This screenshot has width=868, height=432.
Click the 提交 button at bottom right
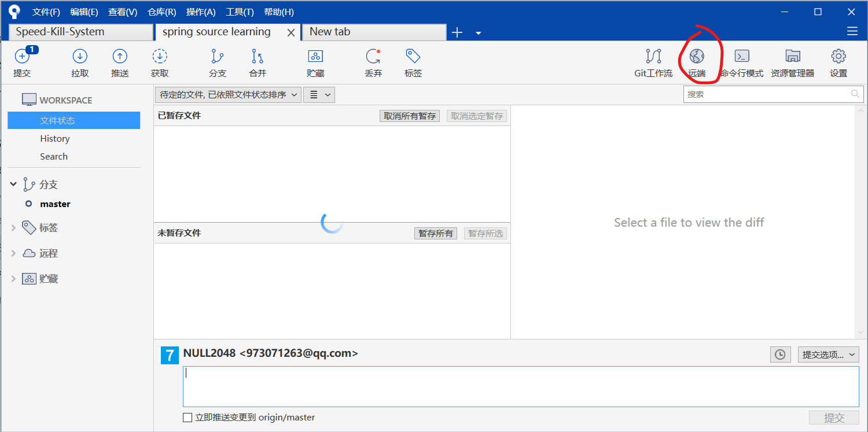pos(834,418)
